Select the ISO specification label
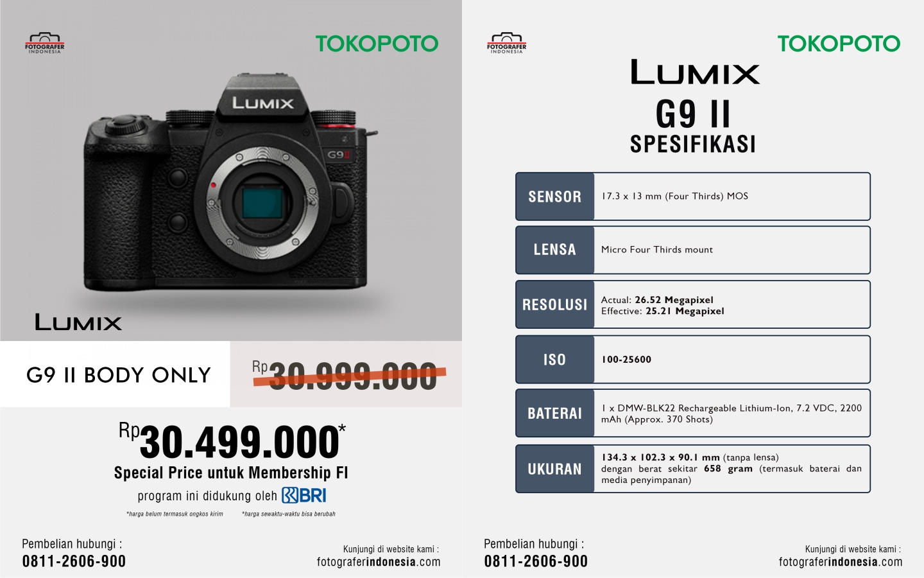924x578 pixels. click(555, 360)
